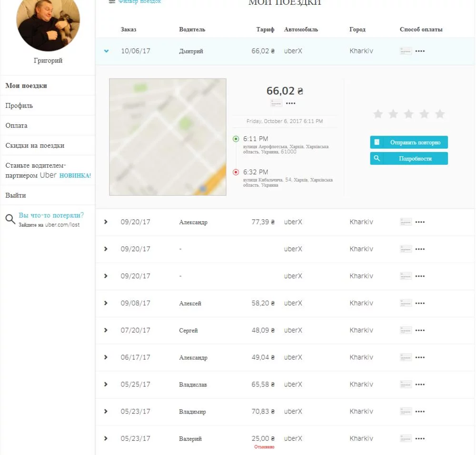Click payment card icon in Валерий row
The height and width of the screenshot is (455, 476).
406,438
